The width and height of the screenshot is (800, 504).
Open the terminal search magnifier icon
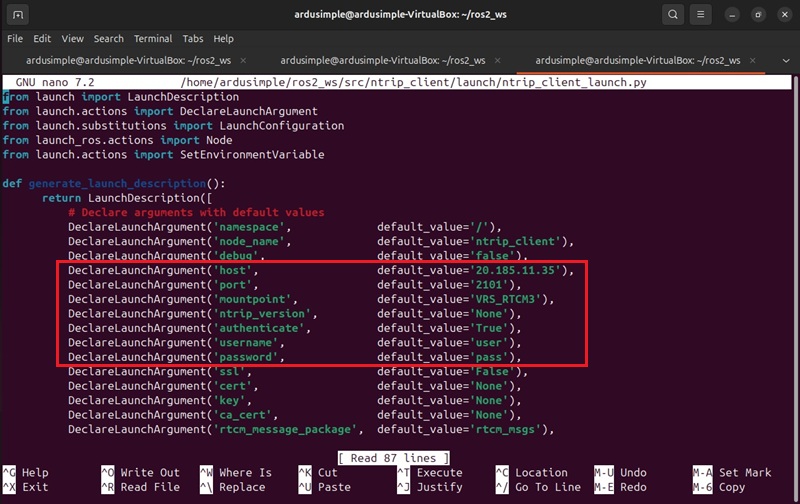pos(675,15)
